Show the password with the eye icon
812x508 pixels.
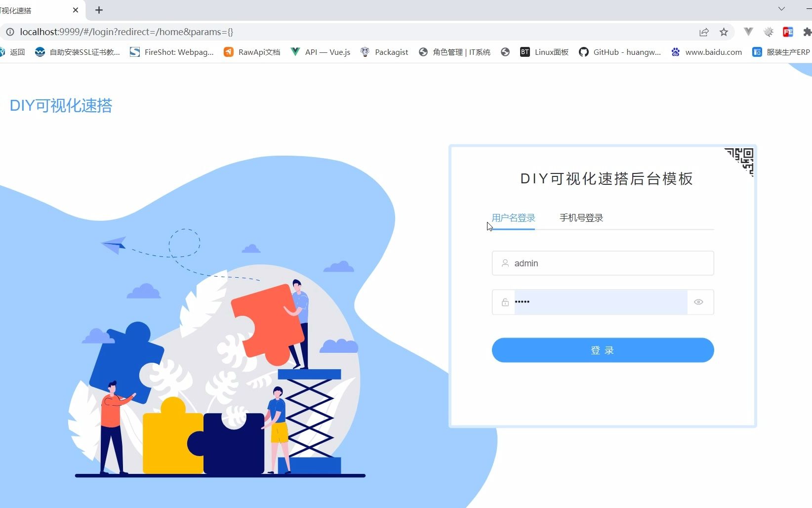tap(698, 302)
